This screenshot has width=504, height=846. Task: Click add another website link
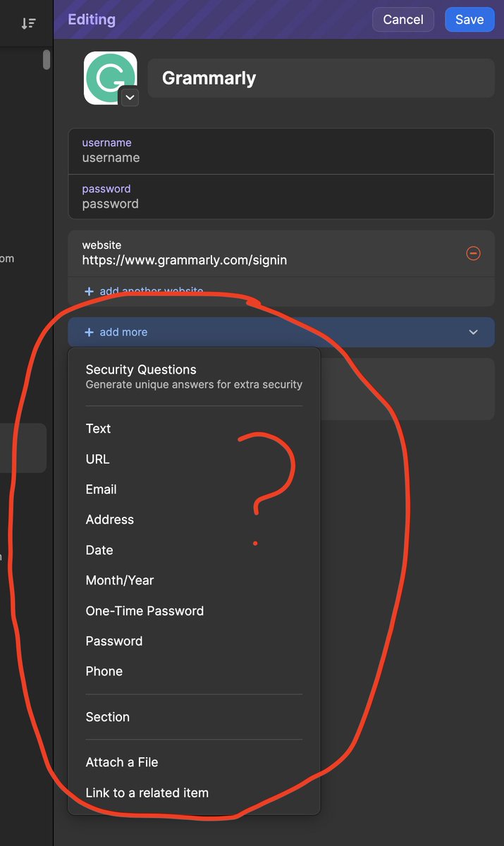151,291
